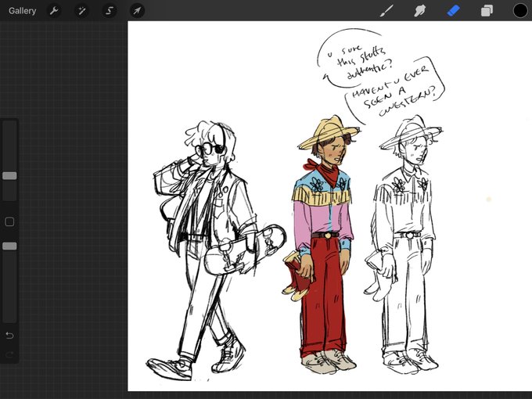532x399 pixels.
Task: Adjust the brush size slider handle
Action: coord(9,176)
